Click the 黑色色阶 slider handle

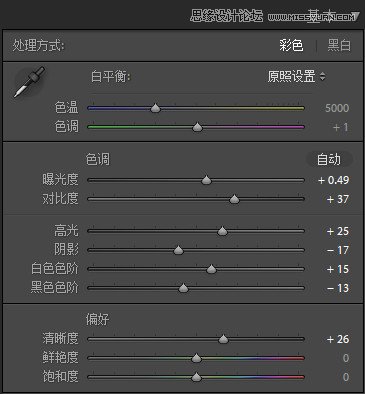point(183,288)
